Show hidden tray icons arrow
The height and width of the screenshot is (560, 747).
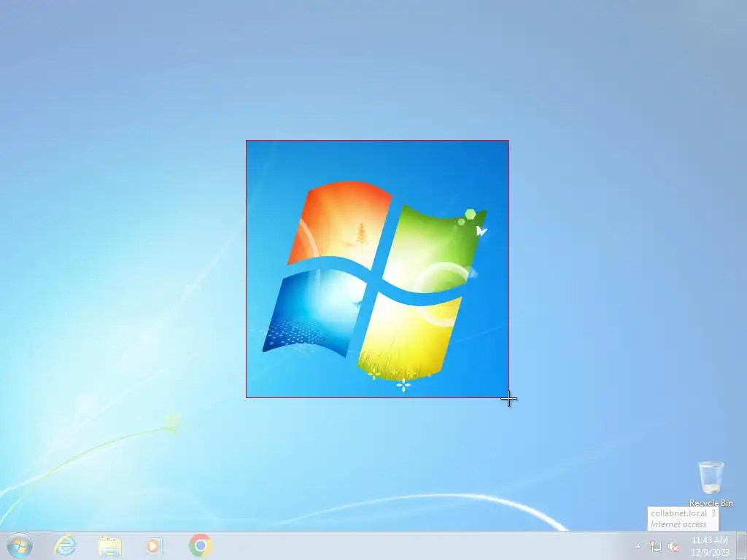(638, 546)
